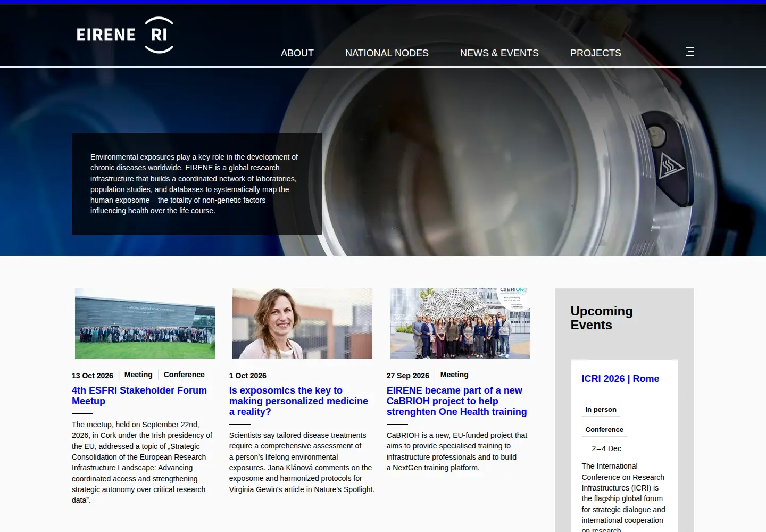Open 'Is exposomics the key' article
Image resolution: width=766 pixels, height=532 pixels.
point(298,401)
